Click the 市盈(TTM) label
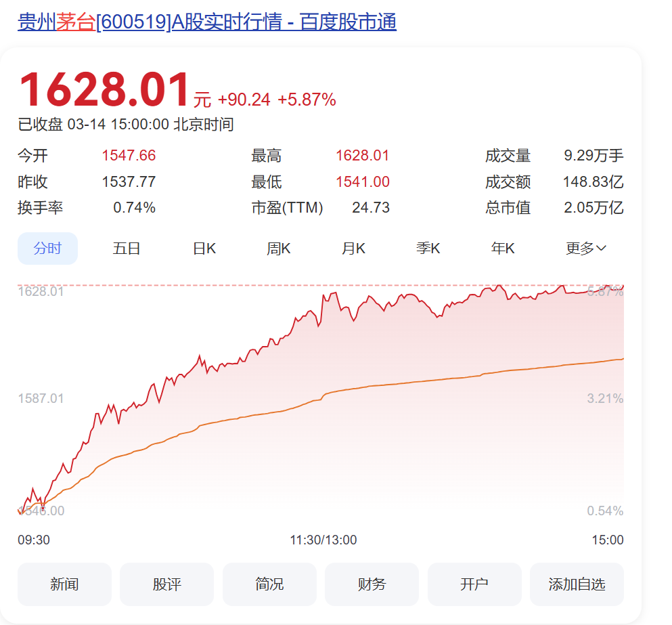The width and height of the screenshot is (672, 625). pyautogui.click(x=287, y=208)
